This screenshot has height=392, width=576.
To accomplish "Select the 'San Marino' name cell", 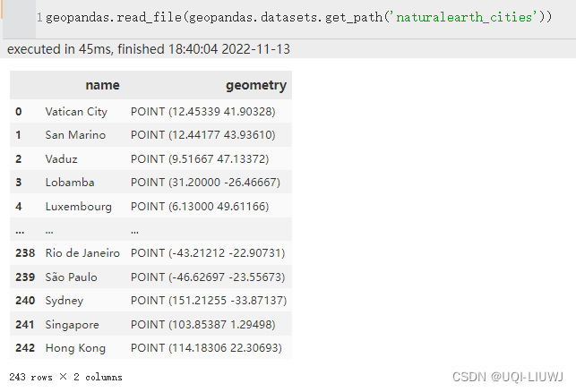I will (x=75, y=135).
